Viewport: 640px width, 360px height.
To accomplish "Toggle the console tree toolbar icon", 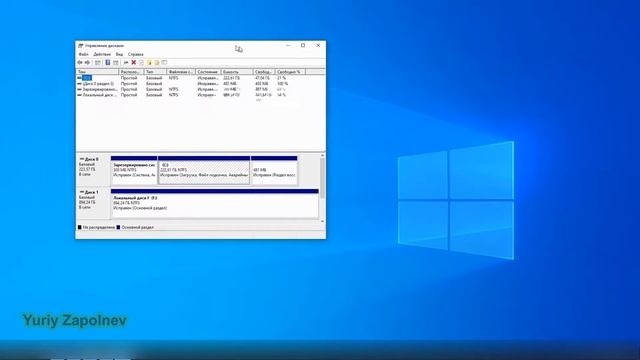I will (98, 62).
